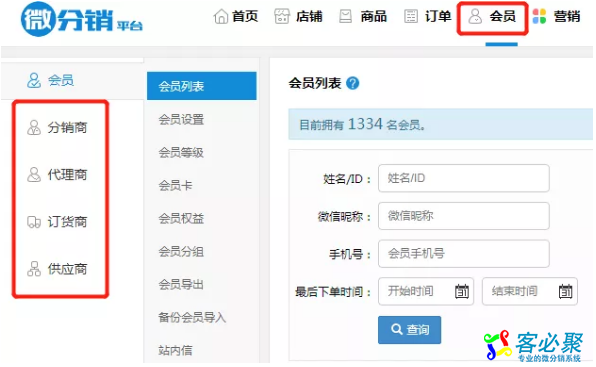Click the 目前拥有 1334 名会员 notice text
Viewport: 596px width, 367px height.
click(x=362, y=124)
